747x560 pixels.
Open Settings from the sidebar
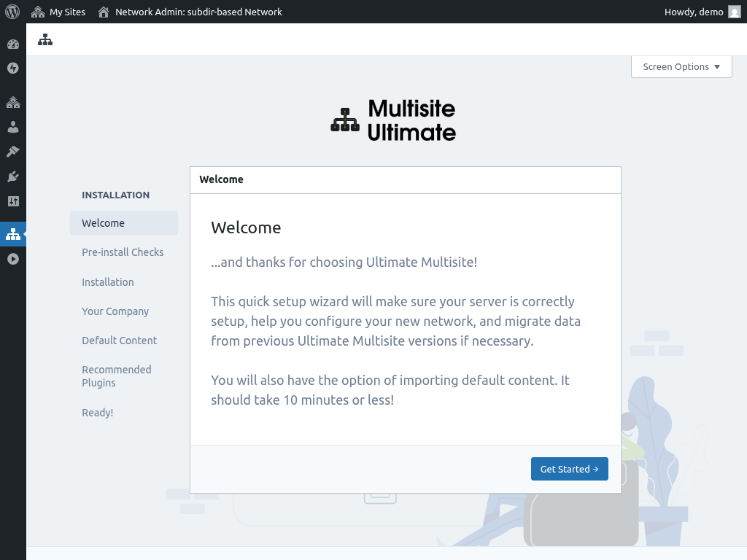click(x=13, y=201)
